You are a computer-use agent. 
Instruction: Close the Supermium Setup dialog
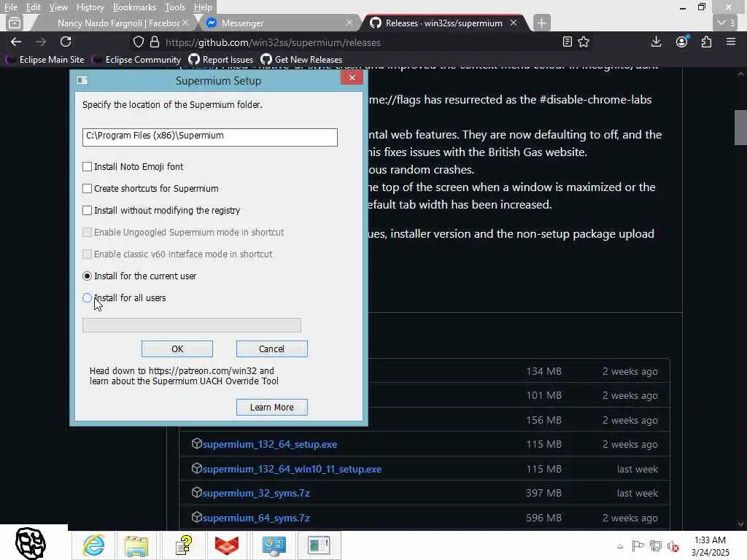352,77
